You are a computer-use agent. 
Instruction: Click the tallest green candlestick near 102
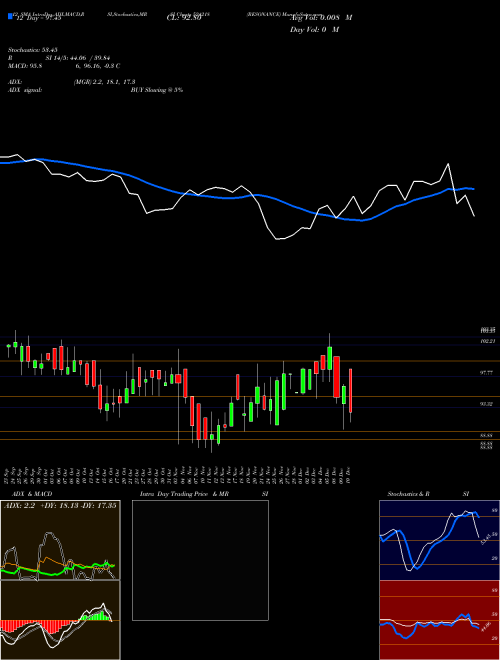pos(330,358)
